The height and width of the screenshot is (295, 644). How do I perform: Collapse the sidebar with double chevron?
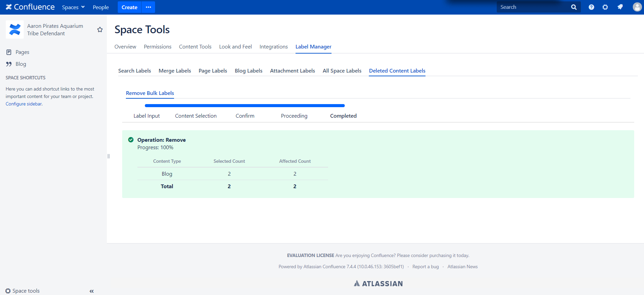[92, 291]
